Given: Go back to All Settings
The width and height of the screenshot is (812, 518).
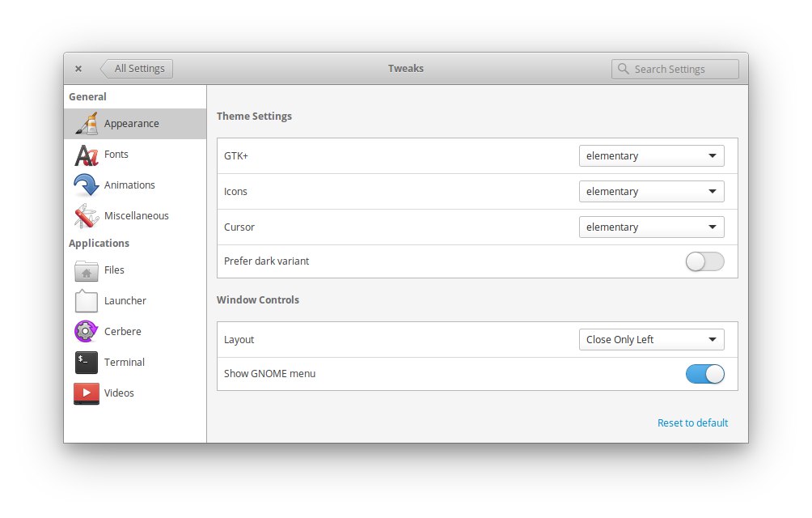Looking at the screenshot, I should click(137, 68).
